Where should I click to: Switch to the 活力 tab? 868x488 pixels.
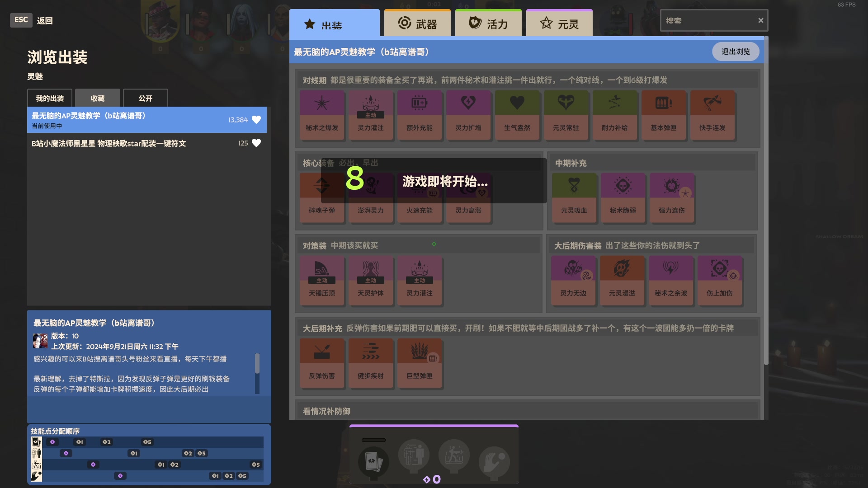coord(488,23)
